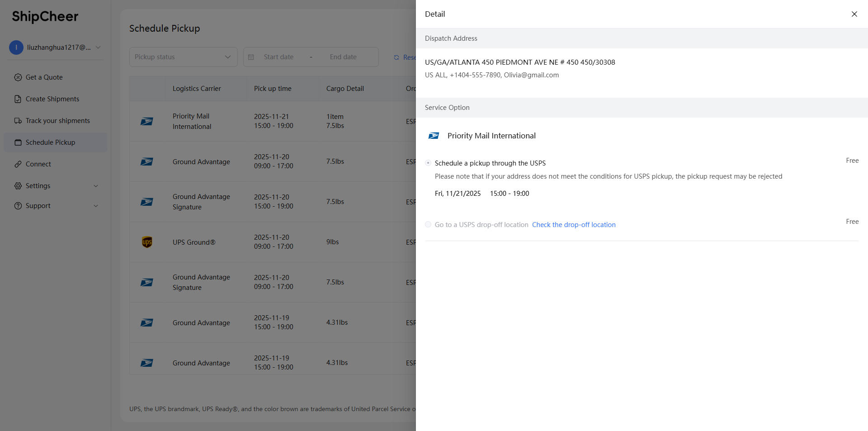Viewport: 868px width, 431px height.
Task: Close the Detail panel
Action: point(854,14)
